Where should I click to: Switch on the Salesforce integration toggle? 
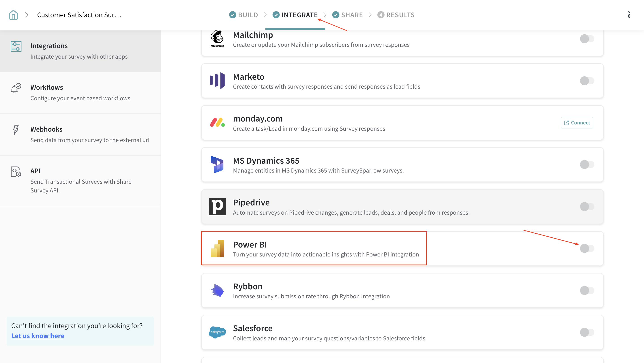[x=587, y=332]
